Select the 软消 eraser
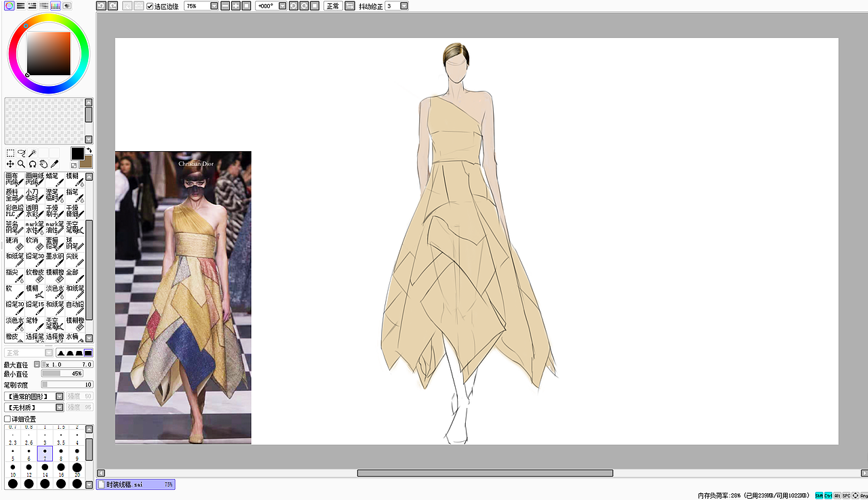 (x=35, y=244)
